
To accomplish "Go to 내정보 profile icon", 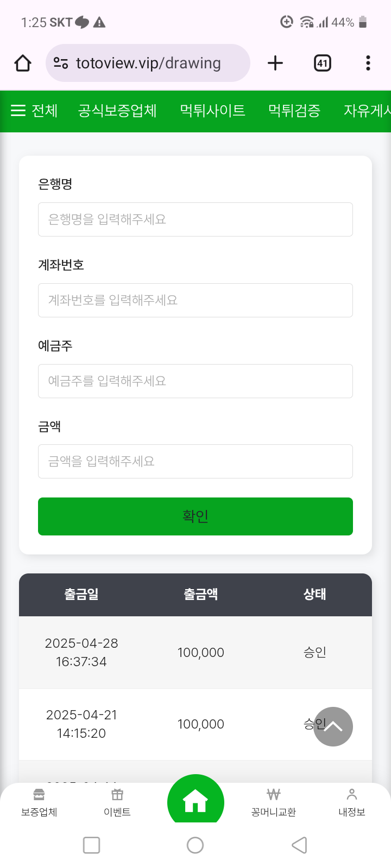I will (x=352, y=795).
